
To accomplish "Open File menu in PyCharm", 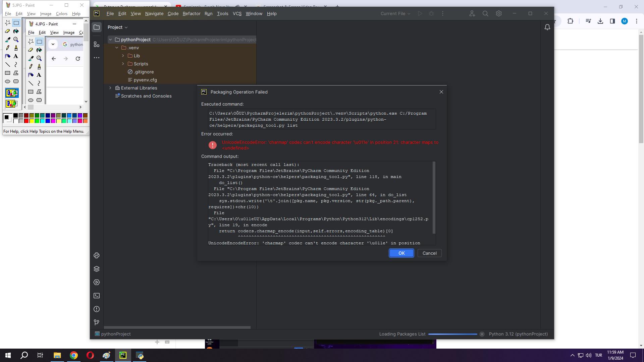I will tap(110, 13).
